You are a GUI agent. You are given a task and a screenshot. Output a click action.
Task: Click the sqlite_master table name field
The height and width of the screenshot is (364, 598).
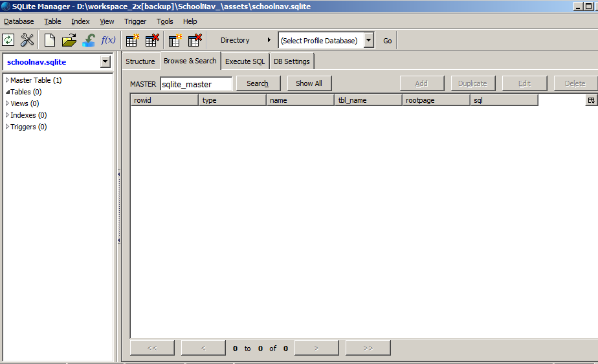coord(196,84)
